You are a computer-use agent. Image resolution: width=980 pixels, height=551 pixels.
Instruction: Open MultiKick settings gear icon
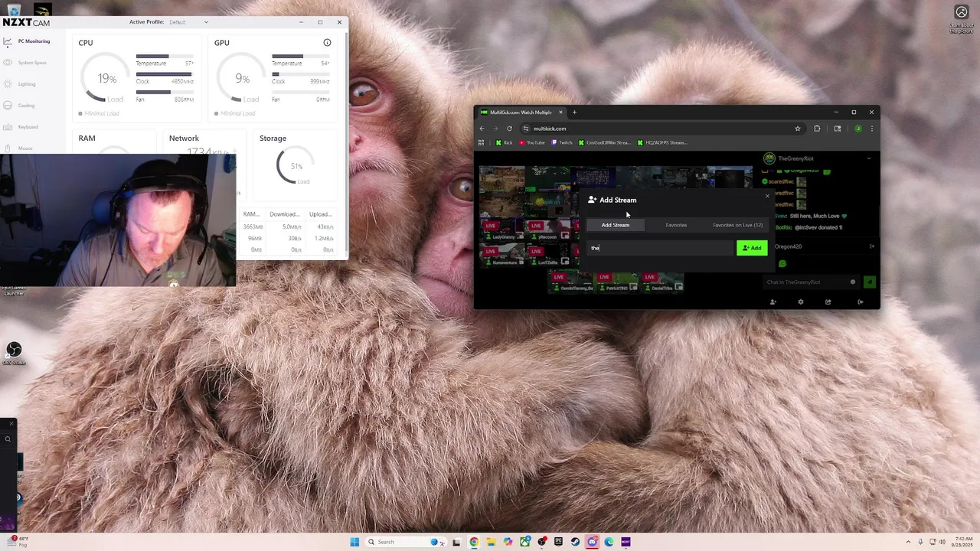coord(801,302)
